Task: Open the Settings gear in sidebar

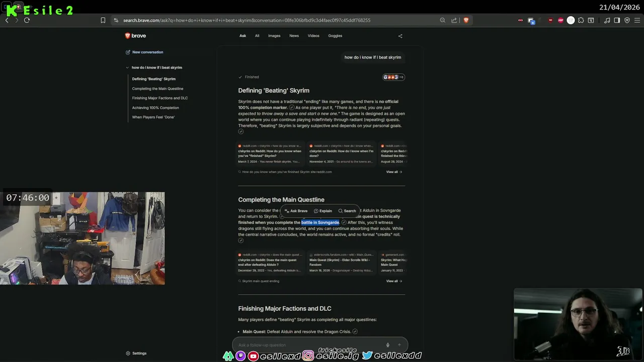Action: (128, 353)
